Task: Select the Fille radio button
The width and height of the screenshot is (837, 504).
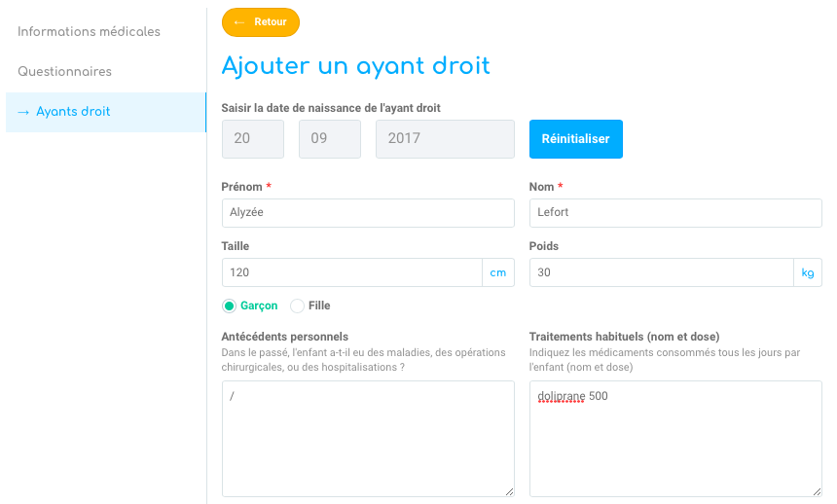Action: 297,306
